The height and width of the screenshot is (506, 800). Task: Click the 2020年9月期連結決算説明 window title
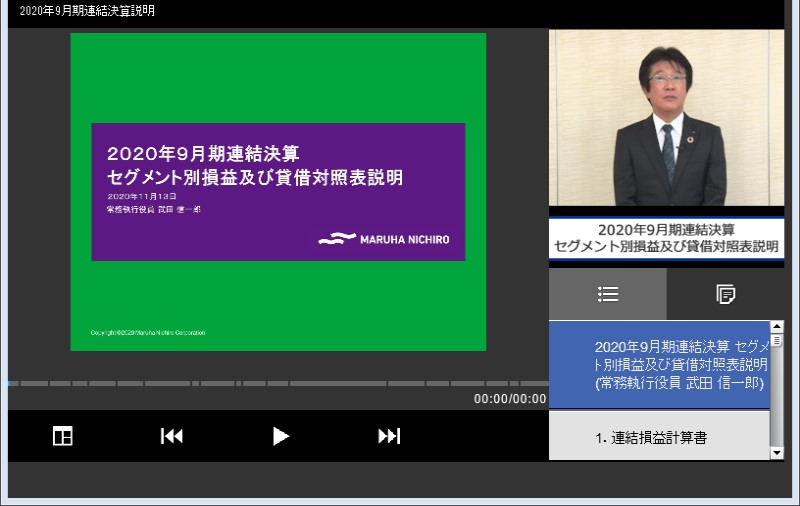pyautogui.click(x=87, y=11)
